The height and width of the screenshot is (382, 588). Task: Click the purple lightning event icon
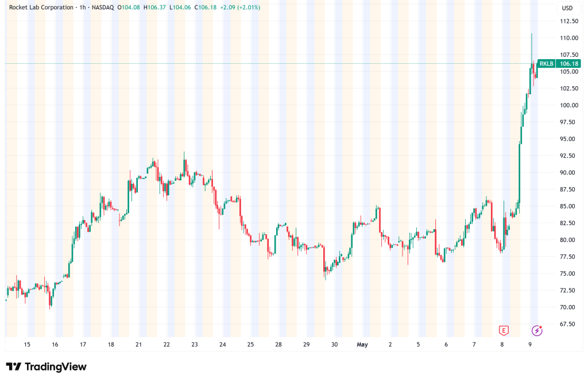(x=537, y=331)
